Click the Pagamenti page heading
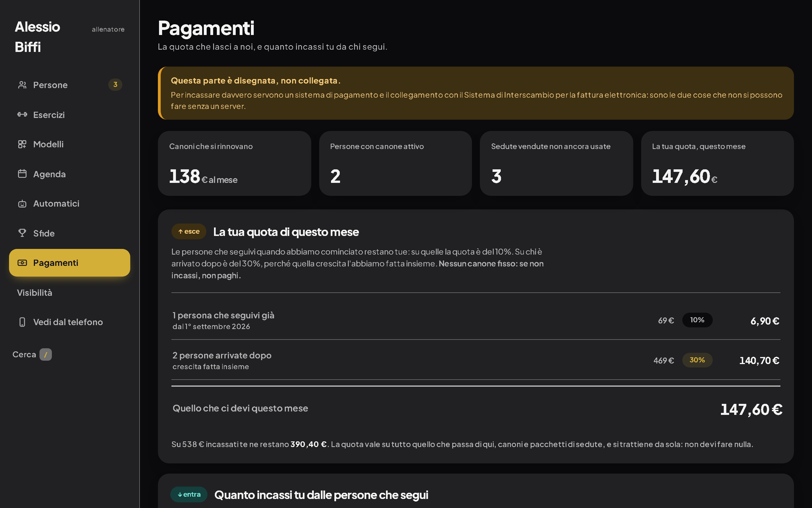812x508 pixels. coord(206,28)
